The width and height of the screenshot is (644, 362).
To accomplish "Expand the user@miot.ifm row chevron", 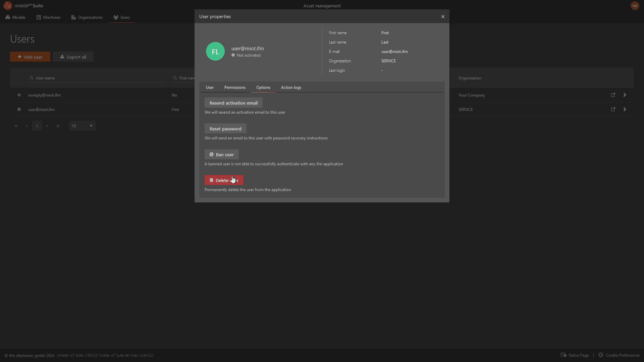I will pyautogui.click(x=625, y=110).
